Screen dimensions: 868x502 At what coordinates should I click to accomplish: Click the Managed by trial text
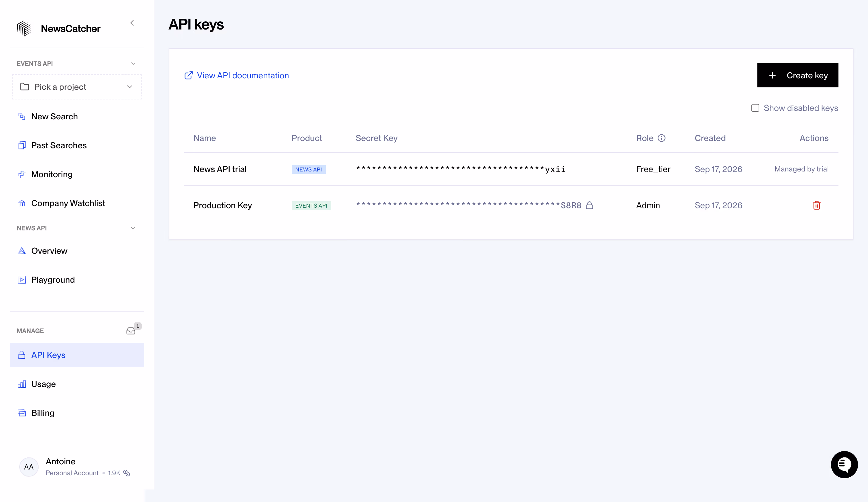click(801, 169)
